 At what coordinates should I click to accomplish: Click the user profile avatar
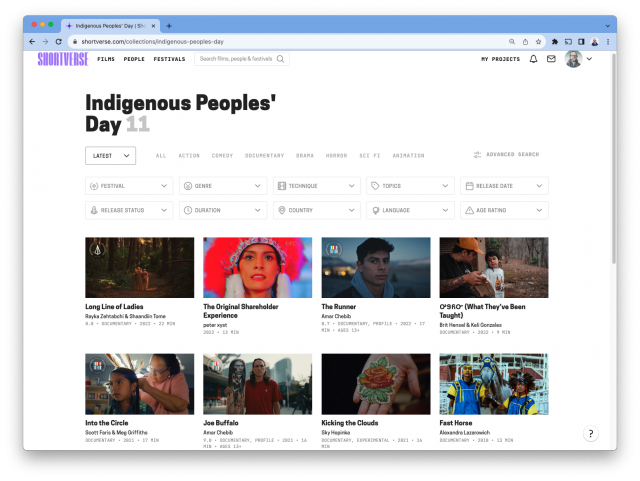[573, 59]
